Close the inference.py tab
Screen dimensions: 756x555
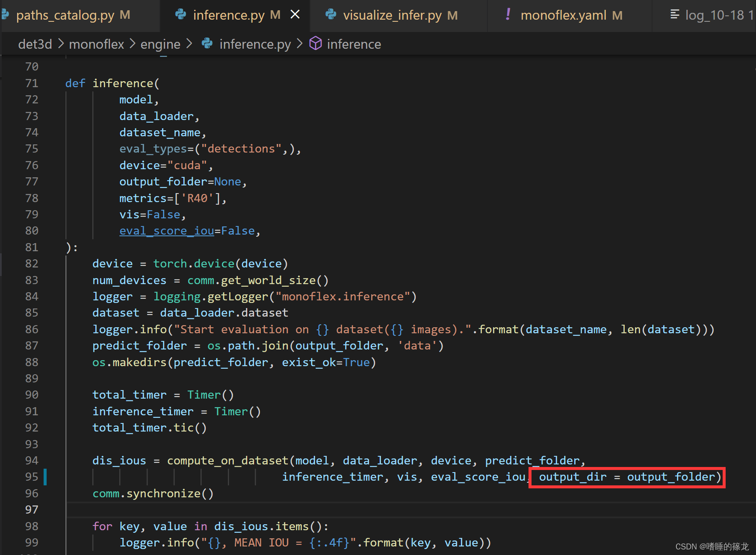pos(295,15)
